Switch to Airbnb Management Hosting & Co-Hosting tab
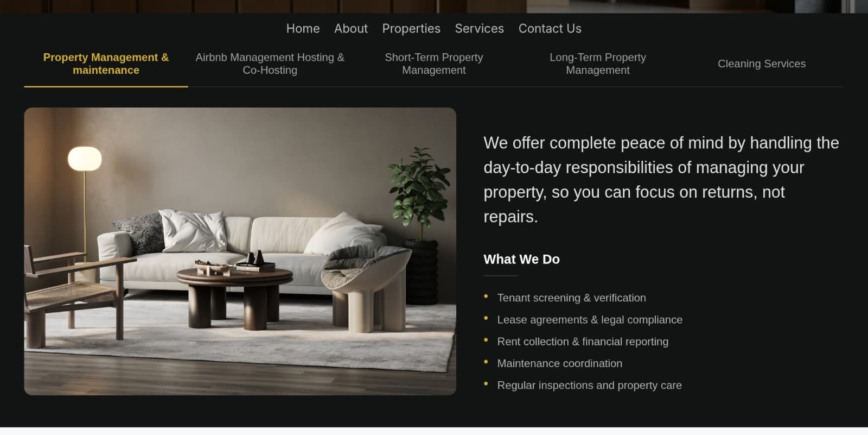This screenshot has width=868, height=435. tap(270, 64)
